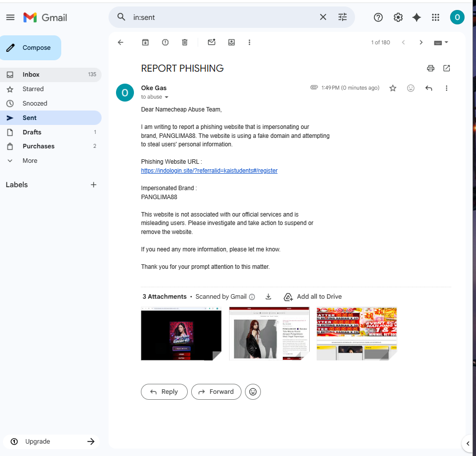Open the third attachment with slot banner
The height and width of the screenshot is (456, 476).
click(x=357, y=334)
